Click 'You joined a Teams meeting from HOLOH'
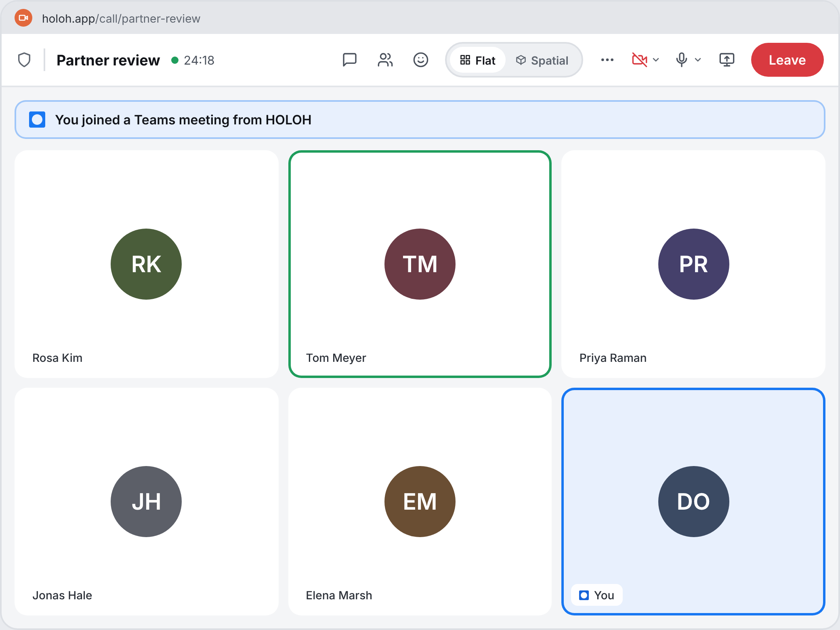 pos(183,120)
